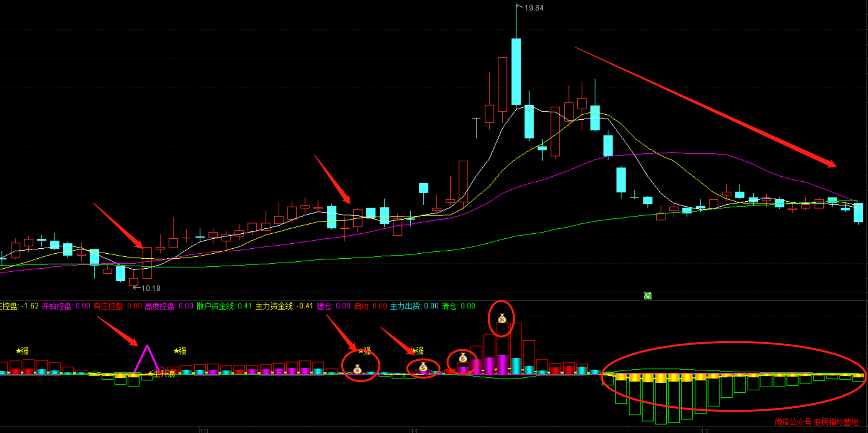Viewport: 868px width, 433px height.
Task: Click the tallest cyan candlestick at peak
Action: pyautogui.click(x=516, y=71)
